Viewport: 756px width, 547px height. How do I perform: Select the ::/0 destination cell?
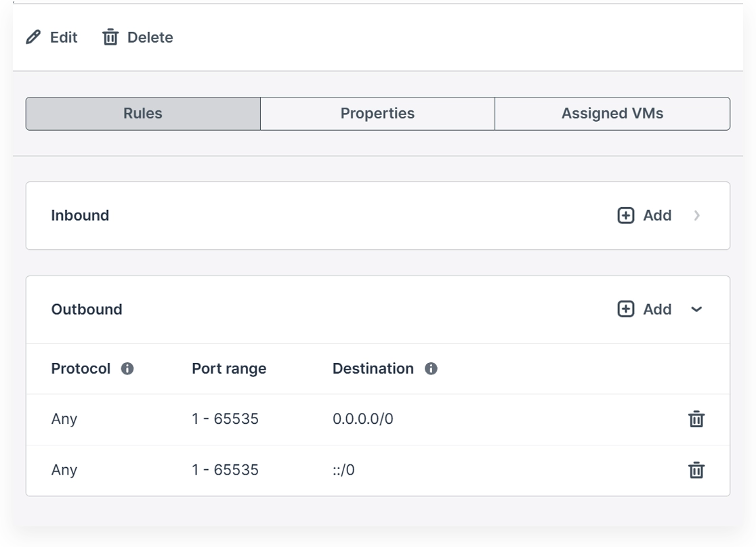point(343,470)
